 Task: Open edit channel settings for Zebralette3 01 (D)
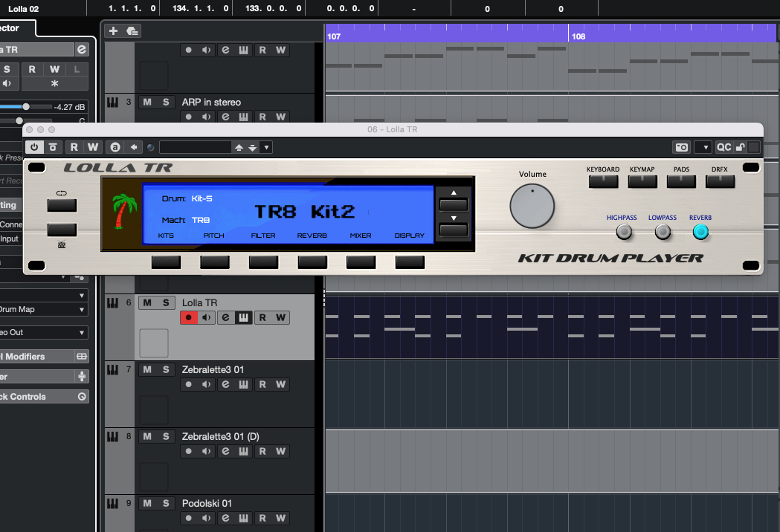(x=226, y=452)
